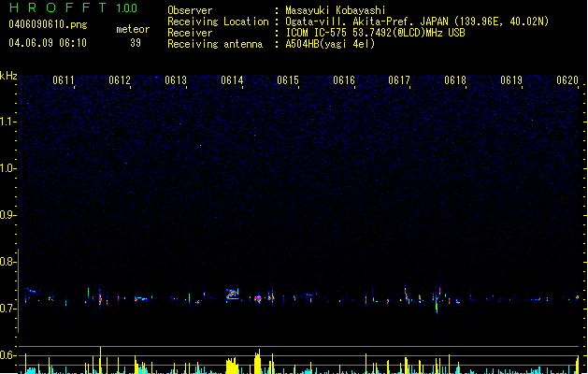
Task: Click the Observer name Masayuki Kobayashi
Action: (336, 10)
